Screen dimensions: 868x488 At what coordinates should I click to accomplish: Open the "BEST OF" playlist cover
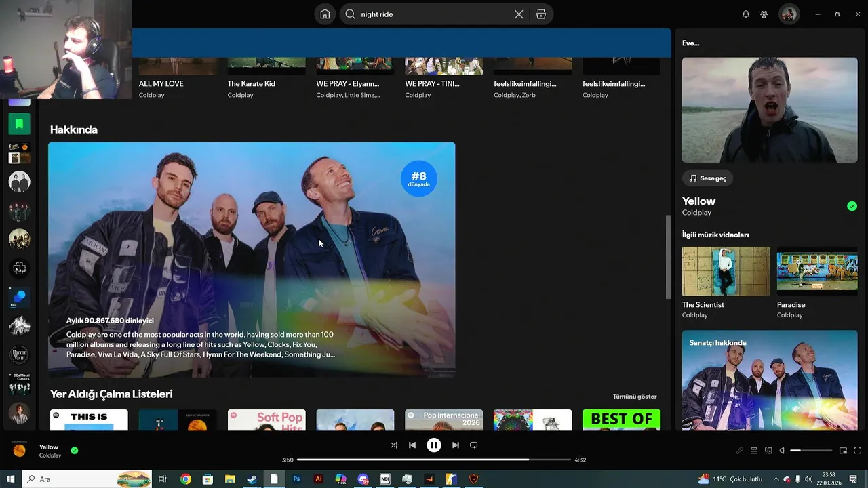pyautogui.click(x=621, y=420)
